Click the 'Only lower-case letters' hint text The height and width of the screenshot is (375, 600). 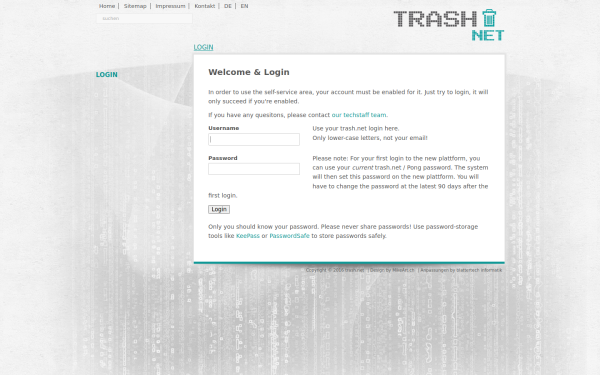370,138
